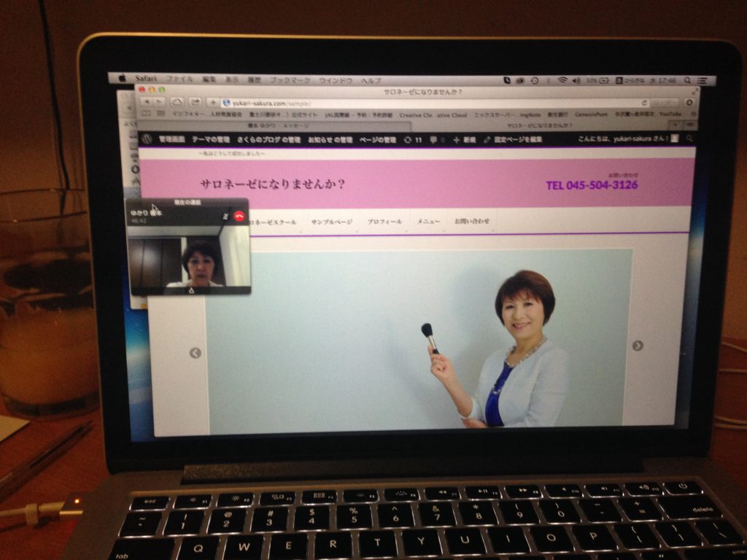Open the ブックマーク menu
747x560 pixels.
290,80
